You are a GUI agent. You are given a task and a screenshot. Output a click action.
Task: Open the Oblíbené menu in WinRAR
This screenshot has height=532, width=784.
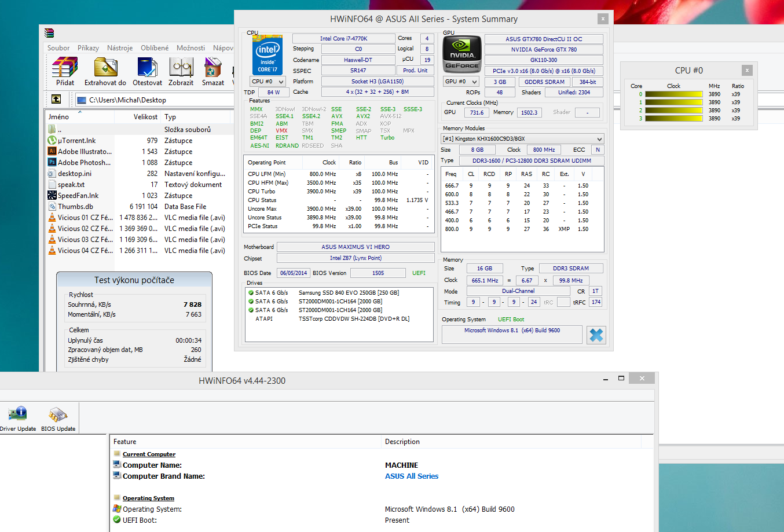[x=155, y=48]
